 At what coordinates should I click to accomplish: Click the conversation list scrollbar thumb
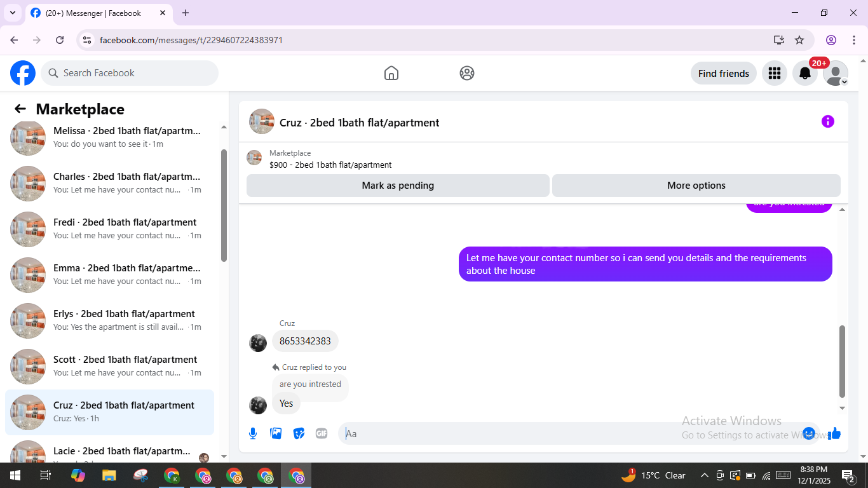[224, 205]
